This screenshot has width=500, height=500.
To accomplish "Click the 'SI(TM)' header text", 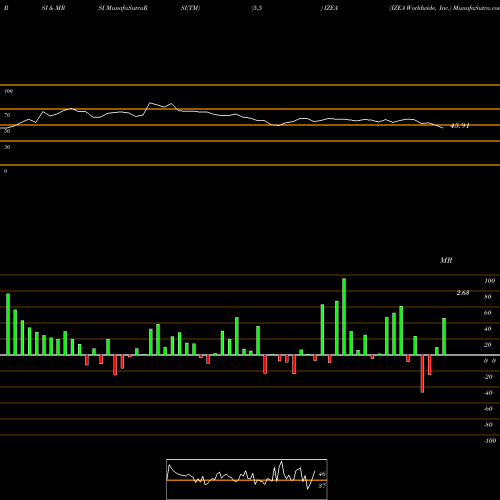I will coord(190,8).
